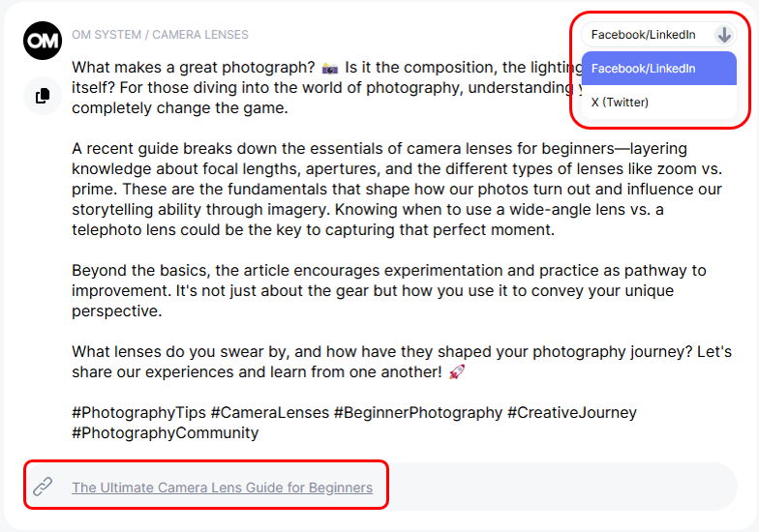Copy the post text with the copy icon
The height and width of the screenshot is (532, 759).
(x=43, y=96)
